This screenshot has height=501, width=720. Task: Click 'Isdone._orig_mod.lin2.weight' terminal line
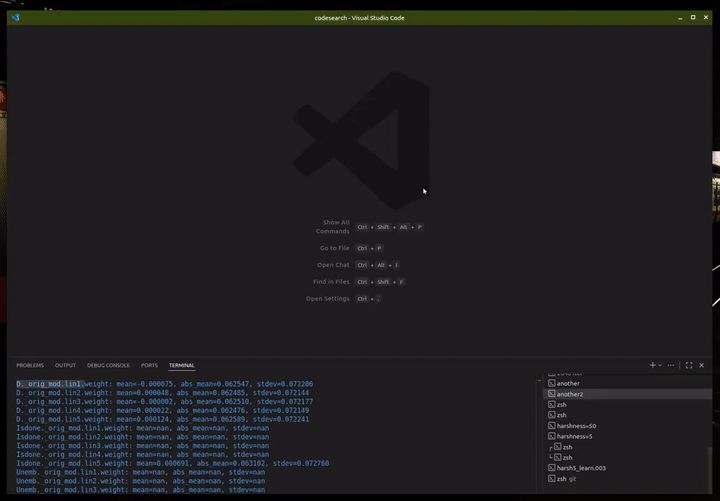(143, 437)
